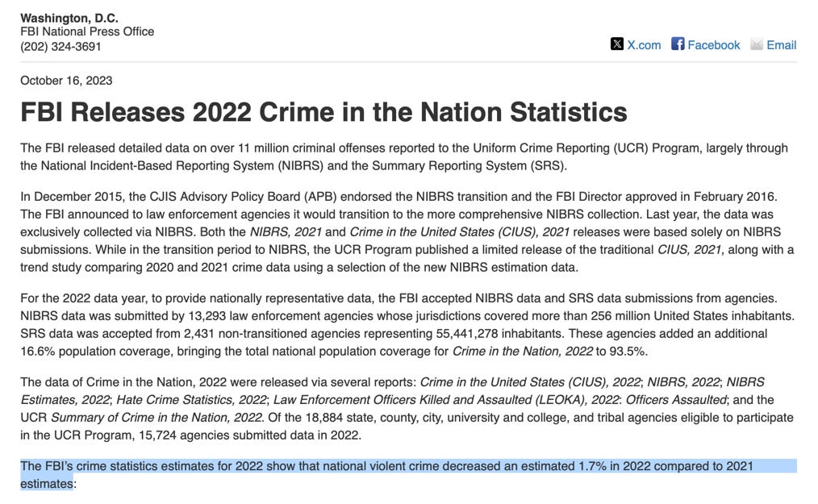Click the October 16, 2023 date line
The height and width of the screenshot is (504, 818).
tap(66, 81)
